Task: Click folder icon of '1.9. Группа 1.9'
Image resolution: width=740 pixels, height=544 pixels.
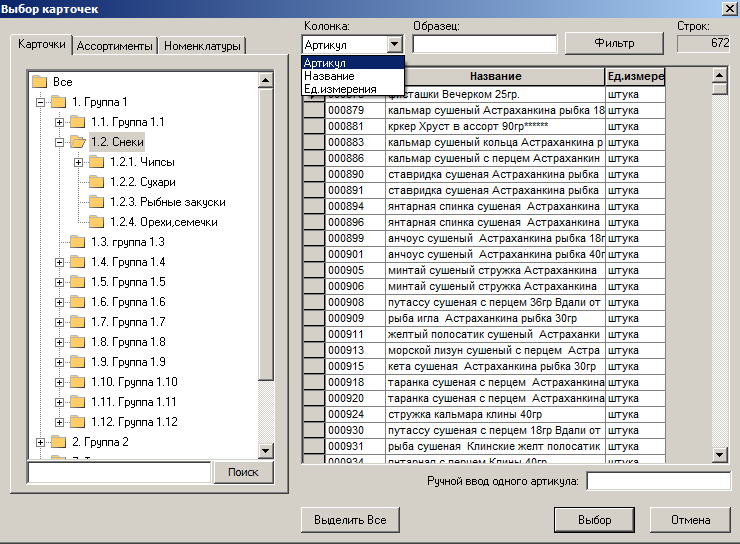Action: pos(77,362)
